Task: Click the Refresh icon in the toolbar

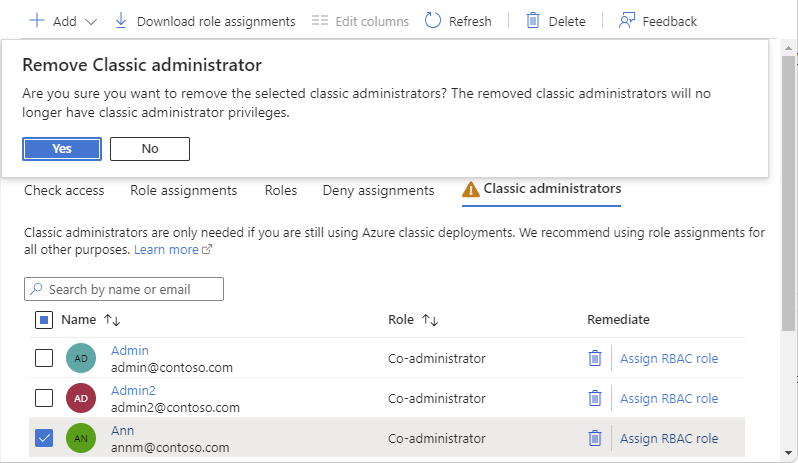Action: [433, 20]
